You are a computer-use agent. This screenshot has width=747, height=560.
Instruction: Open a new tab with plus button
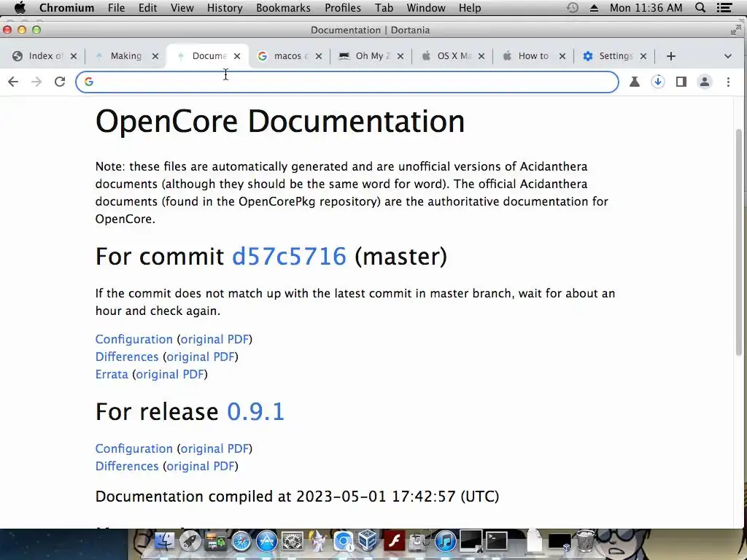pos(671,56)
